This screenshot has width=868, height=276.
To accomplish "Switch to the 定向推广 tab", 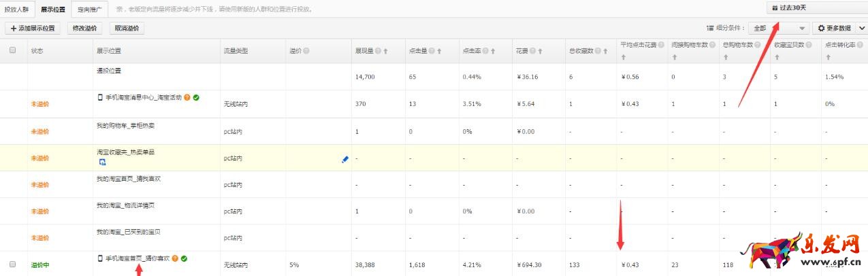I will (x=89, y=10).
